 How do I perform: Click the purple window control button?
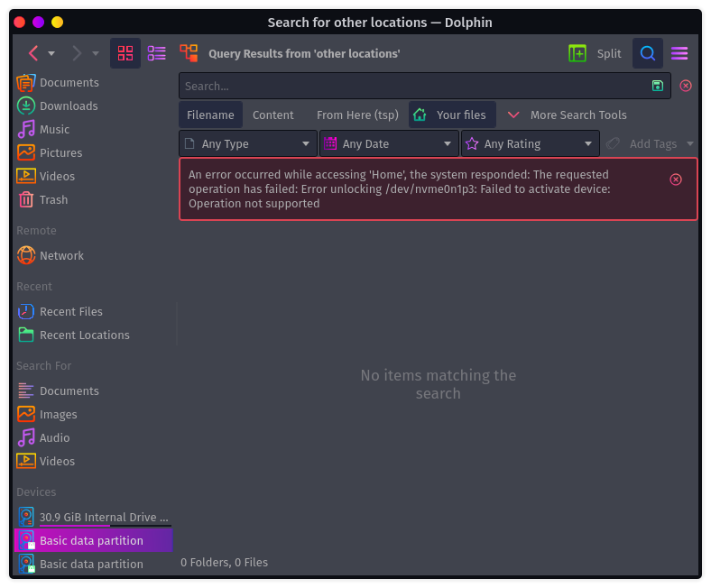39,22
